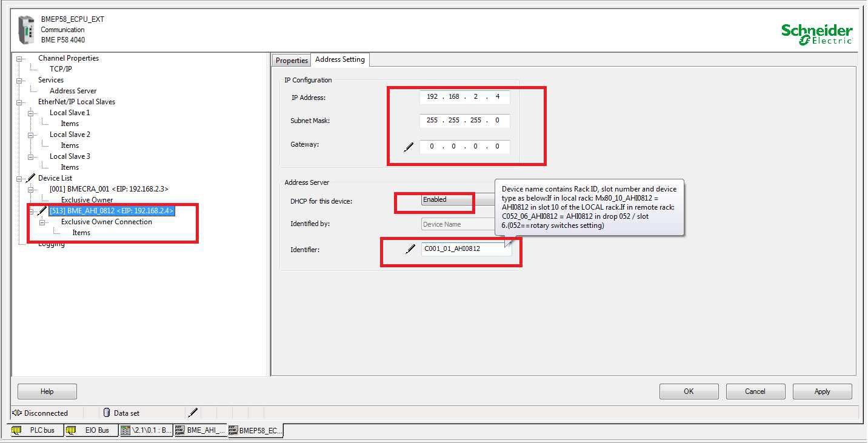Select Exclusive Owner Connection tree item
This screenshot has width=868, height=443.
[x=107, y=222]
